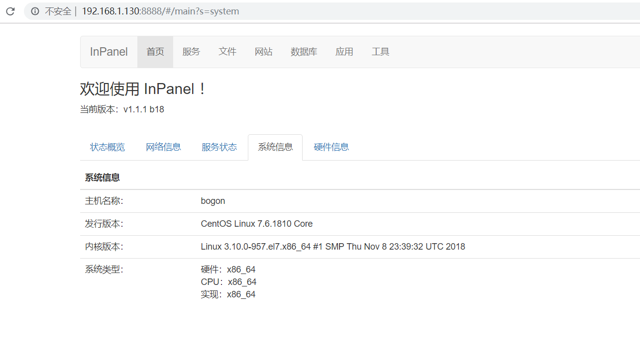Click the 欢迎使用 InPanel heading
This screenshot has width=640, height=364.
143,89
